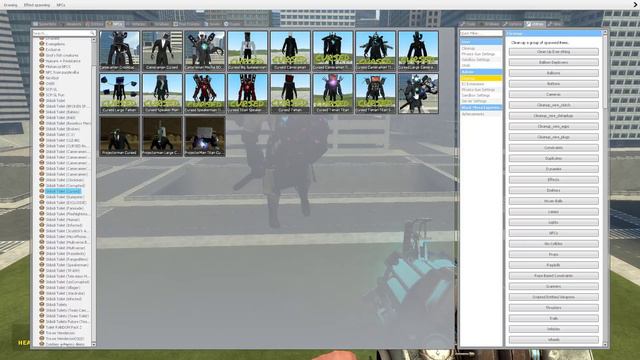Click the Quick Filter field in utilities

coord(481,33)
